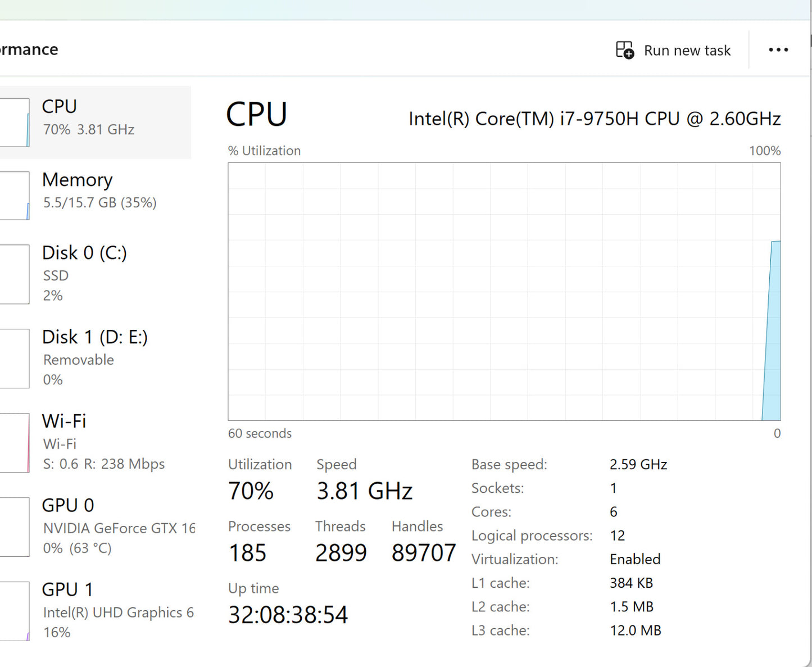
Task: Click the CPU mini graph thumbnail
Action: coord(15,122)
